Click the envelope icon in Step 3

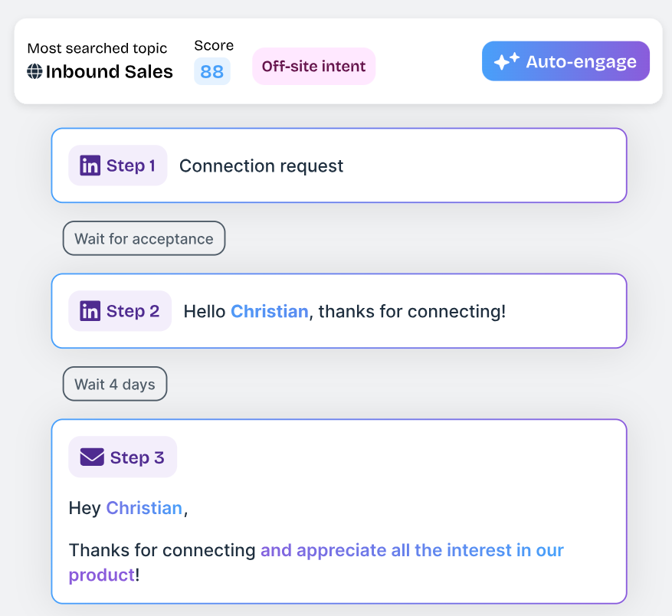tap(92, 457)
